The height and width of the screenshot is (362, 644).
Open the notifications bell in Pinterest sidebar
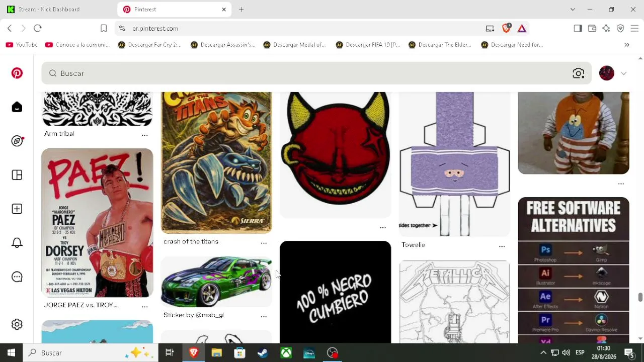pos(17,243)
